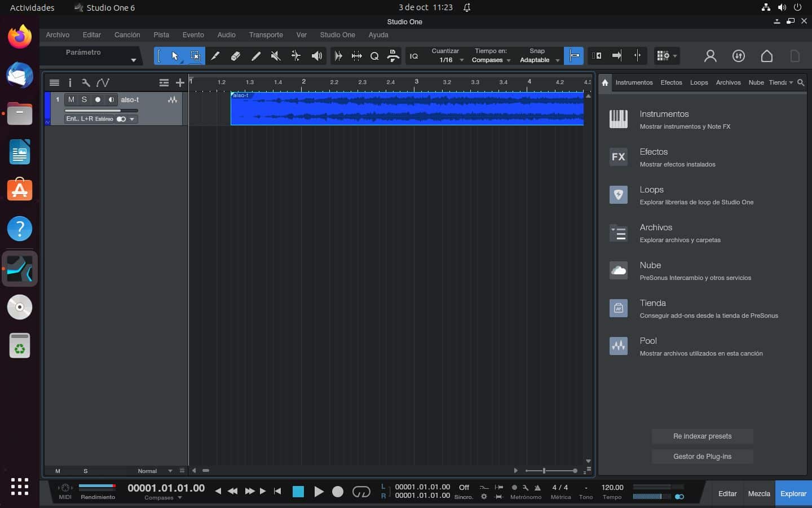Toggle loop playback in transport

361,492
